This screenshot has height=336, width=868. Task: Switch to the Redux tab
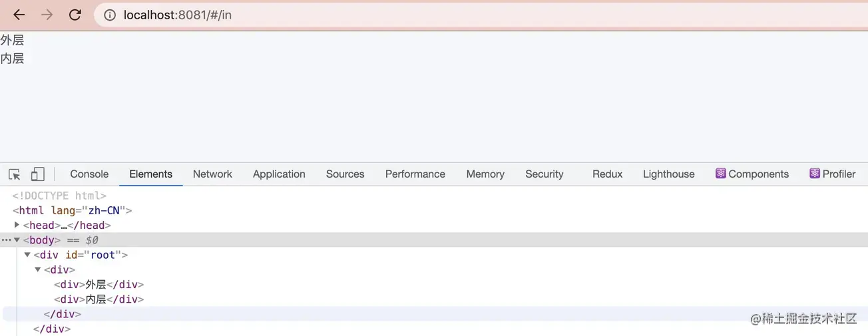click(x=607, y=174)
